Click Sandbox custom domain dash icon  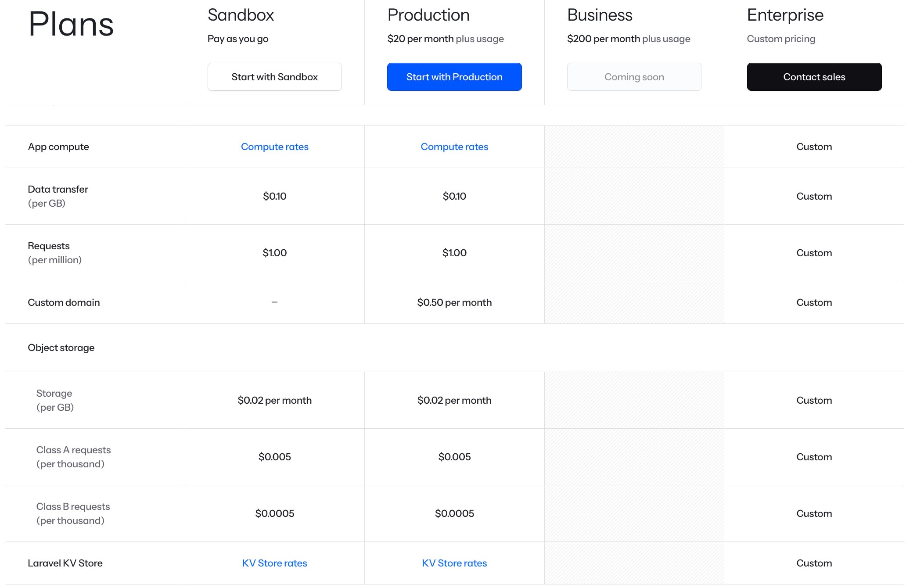(274, 302)
